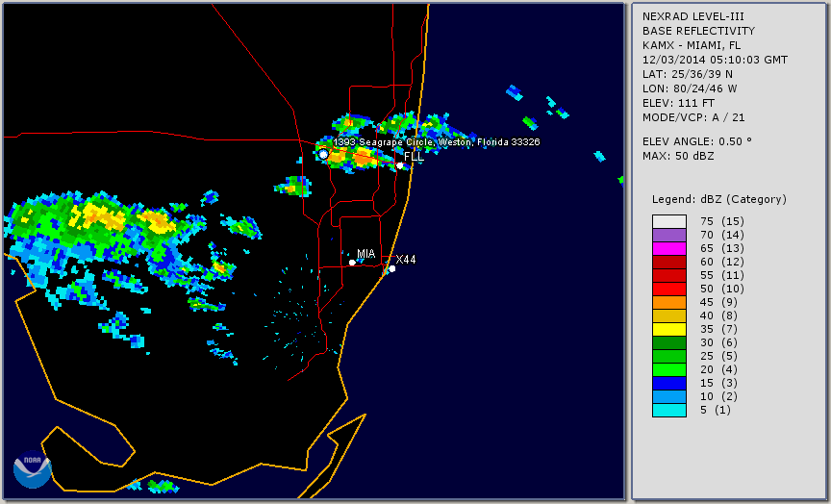The height and width of the screenshot is (504, 831).
Task: Select the 35 dBZ yellow legend swatch
Action: (x=669, y=330)
